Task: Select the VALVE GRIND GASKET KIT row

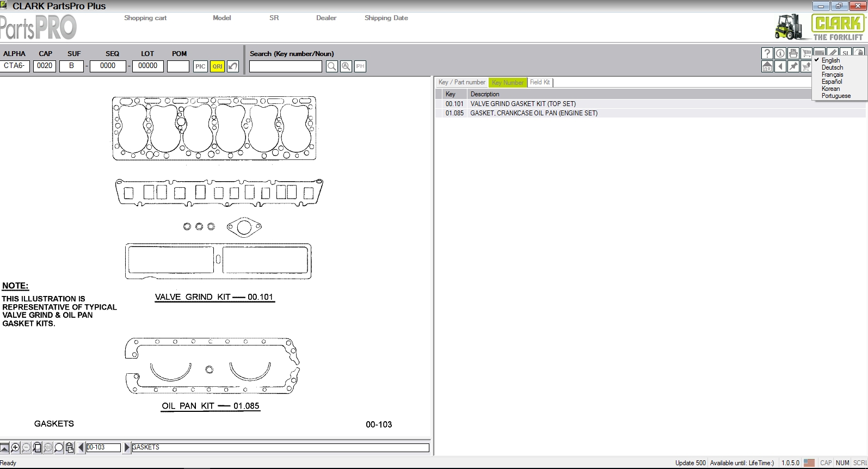Action: [x=522, y=104]
